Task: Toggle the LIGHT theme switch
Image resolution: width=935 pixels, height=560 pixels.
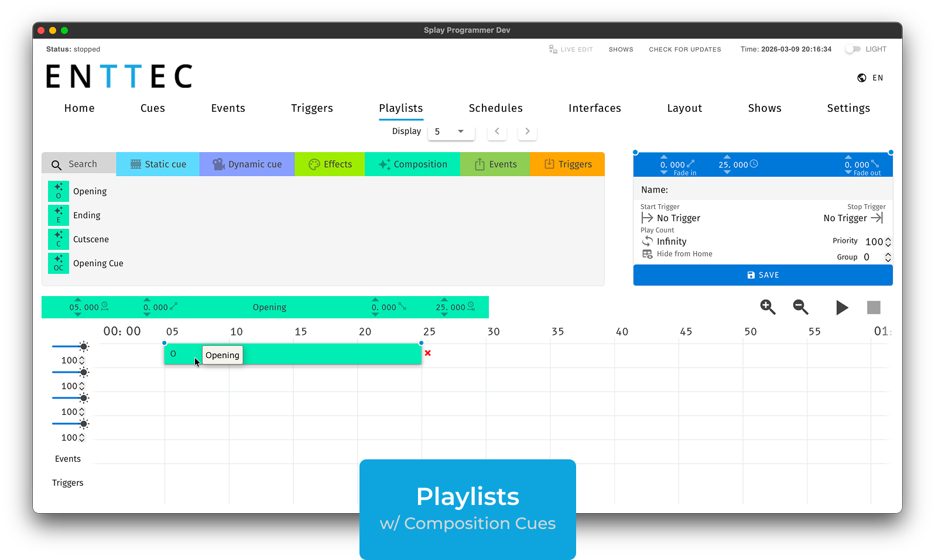Action: click(853, 49)
